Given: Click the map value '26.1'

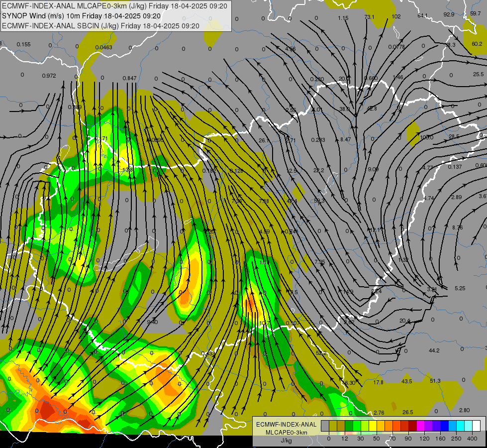Looking at the screenshot, I should (264, 140).
